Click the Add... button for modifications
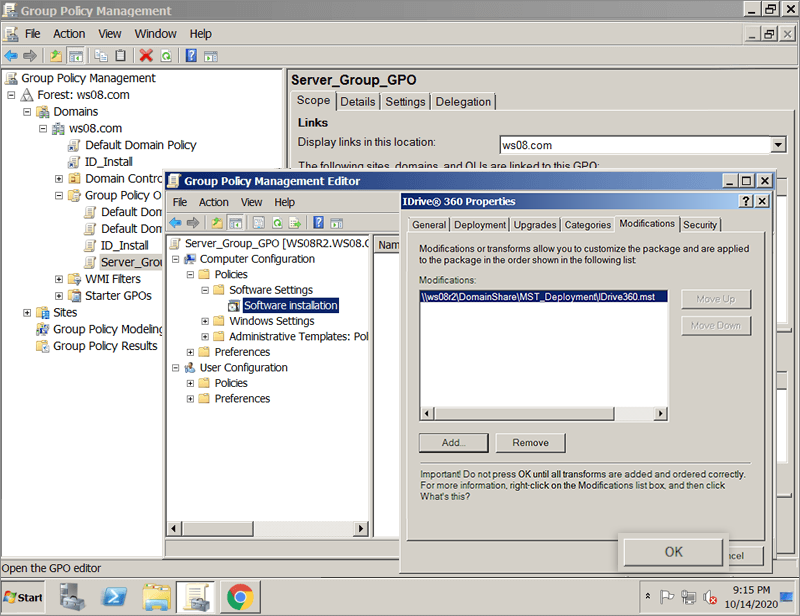 tap(453, 443)
